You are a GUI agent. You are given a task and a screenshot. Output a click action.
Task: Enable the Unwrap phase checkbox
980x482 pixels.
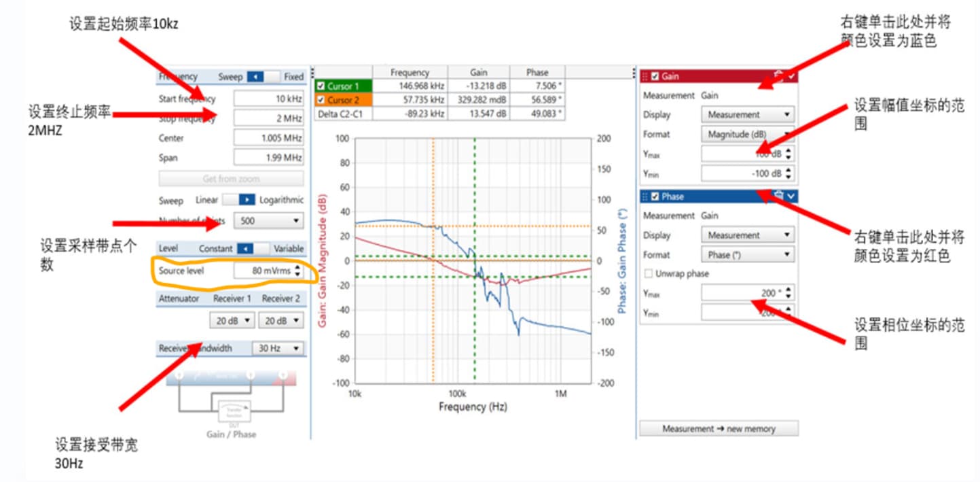(648, 274)
